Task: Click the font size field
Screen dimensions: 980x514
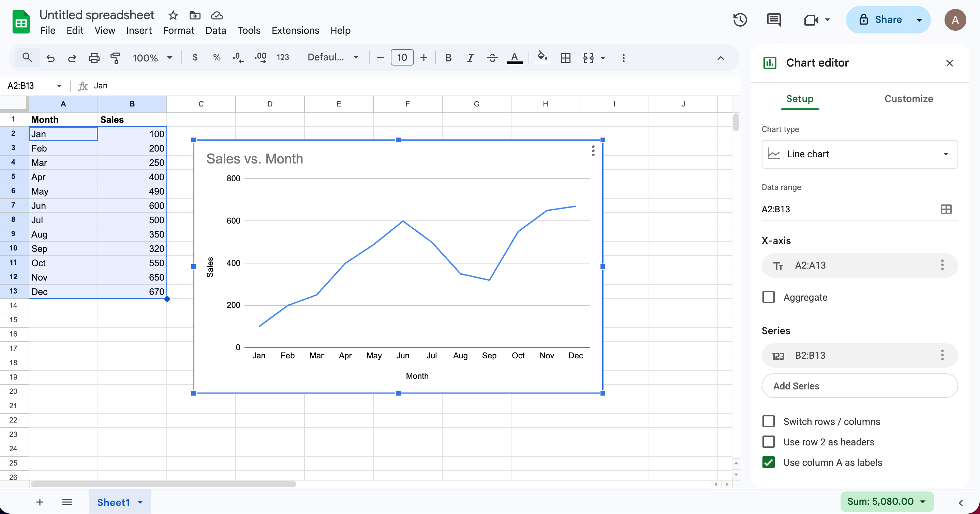Action: (402, 57)
